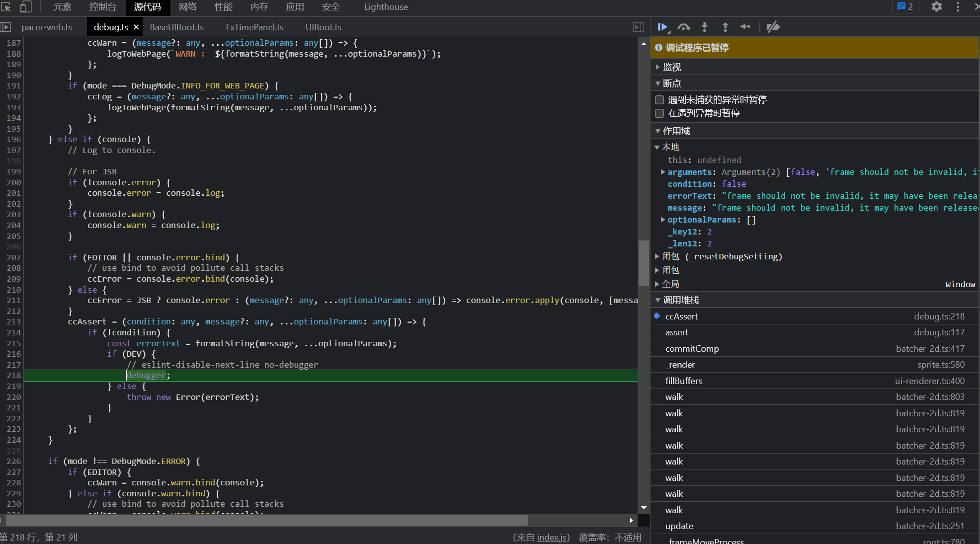Click the Step out of function icon
This screenshot has height=544, width=980.
point(725,27)
